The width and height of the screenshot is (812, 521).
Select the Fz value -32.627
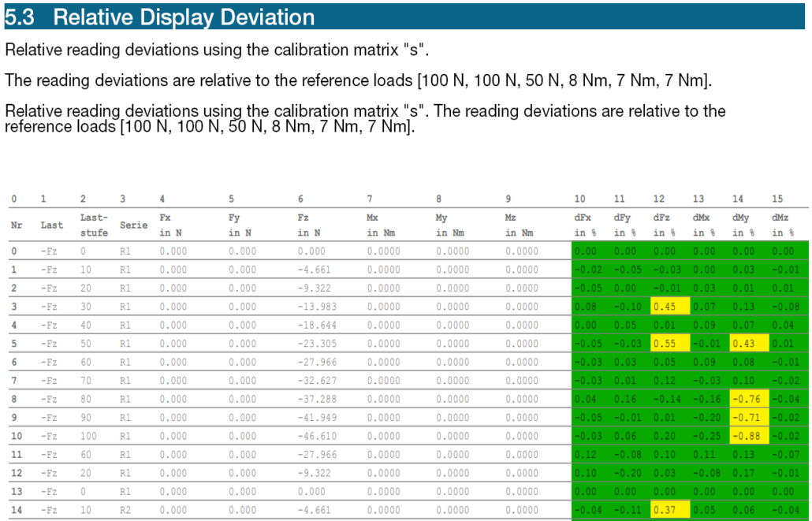[317, 381]
